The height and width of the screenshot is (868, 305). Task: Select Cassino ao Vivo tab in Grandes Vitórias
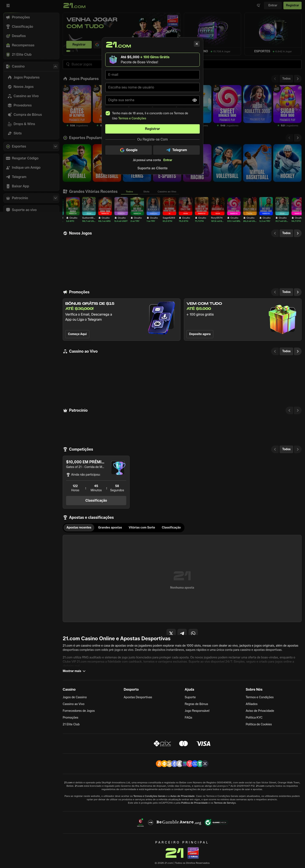tap(167, 191)
